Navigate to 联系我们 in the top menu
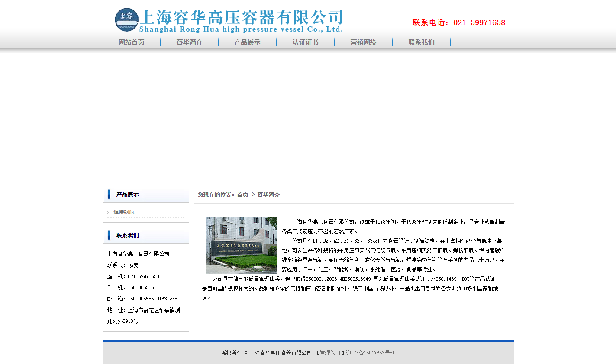This screenshot has width=616, height=364. [x=421, y=42]
